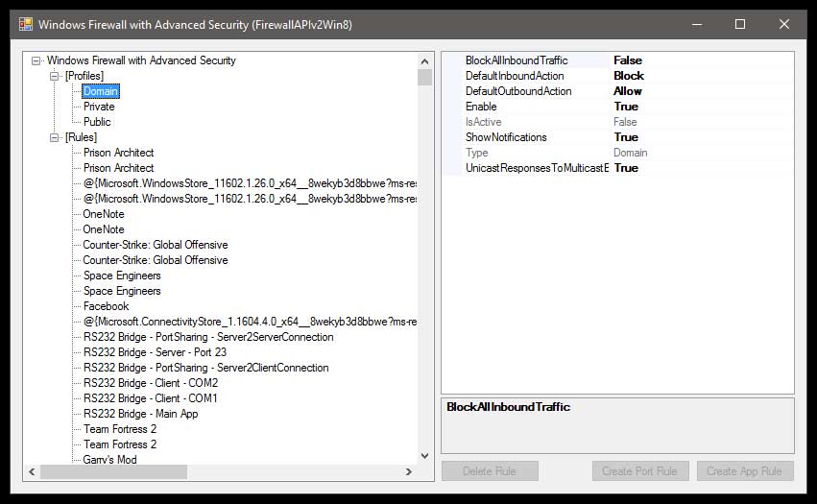Click the tree scroll up arrow
The image size is (817, 504).
click(424, 61)
